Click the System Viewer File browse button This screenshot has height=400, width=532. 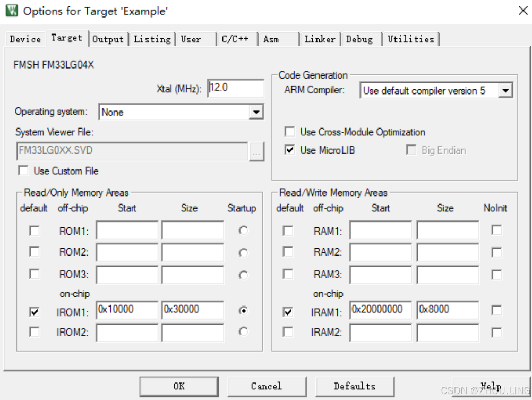point(256,151)
